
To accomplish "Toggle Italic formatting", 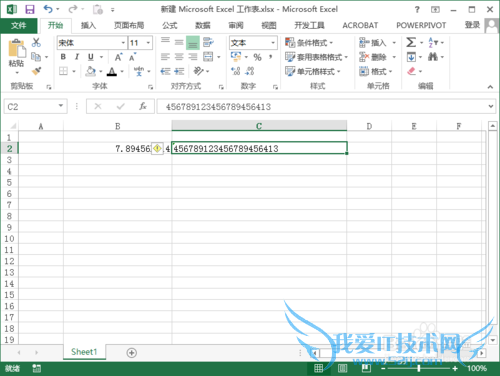I will (77, 57).
